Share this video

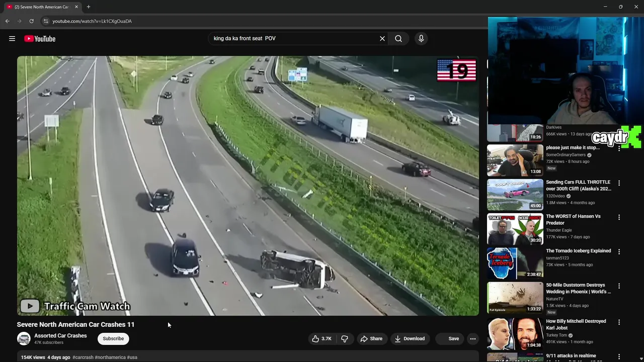(371, 339)
